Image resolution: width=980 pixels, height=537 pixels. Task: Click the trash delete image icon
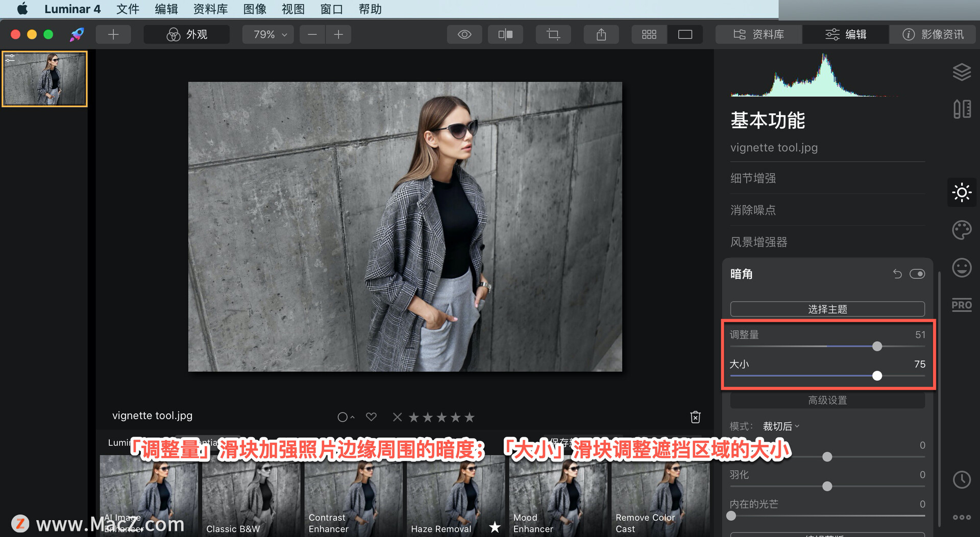click(x=695, y=417)
